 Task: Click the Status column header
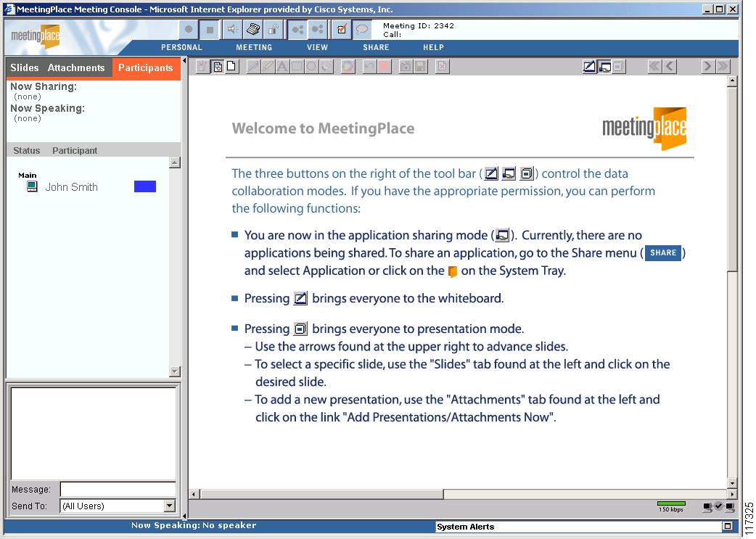(x=27, y=150)
